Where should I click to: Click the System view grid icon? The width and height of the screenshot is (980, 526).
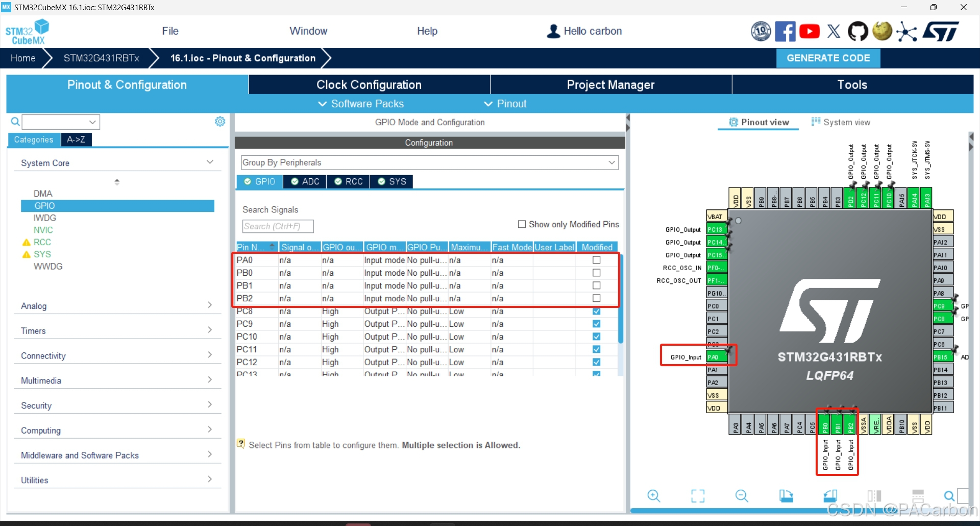tap(816, 122)
